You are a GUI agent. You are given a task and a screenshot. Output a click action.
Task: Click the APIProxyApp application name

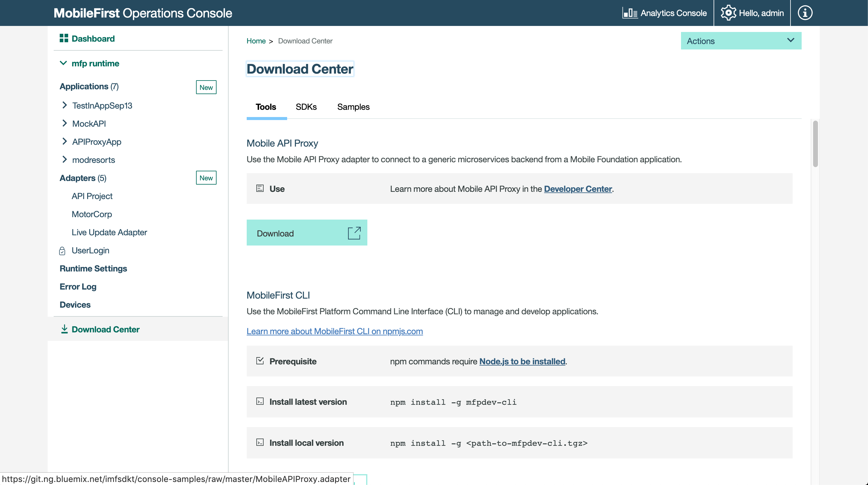tap(97, 142)
